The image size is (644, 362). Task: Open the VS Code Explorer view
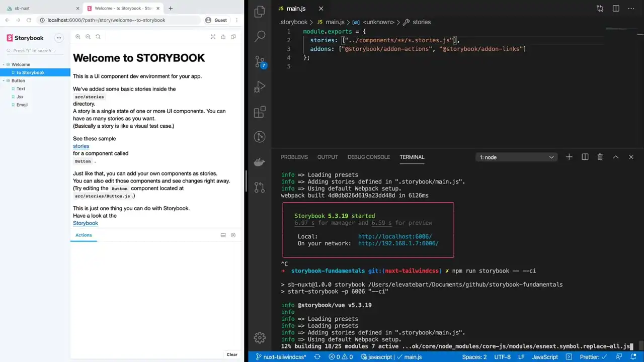click(260, 12)
